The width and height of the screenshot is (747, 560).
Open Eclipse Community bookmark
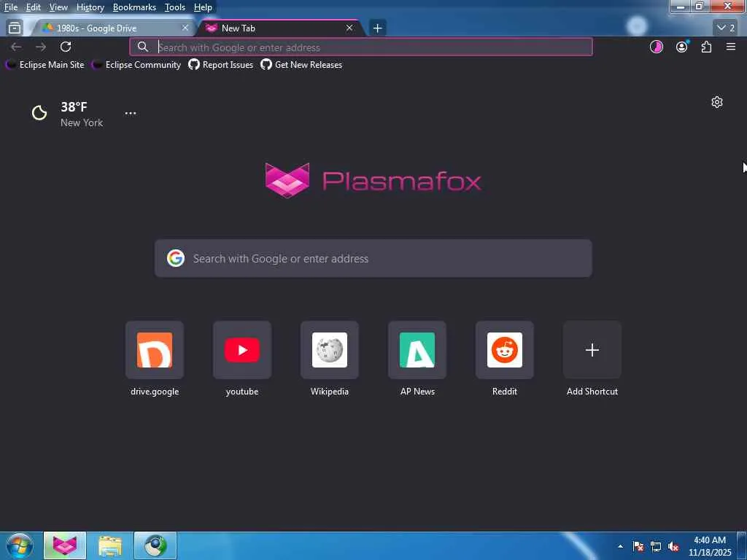pyautogui.click(x=136, y=65)
